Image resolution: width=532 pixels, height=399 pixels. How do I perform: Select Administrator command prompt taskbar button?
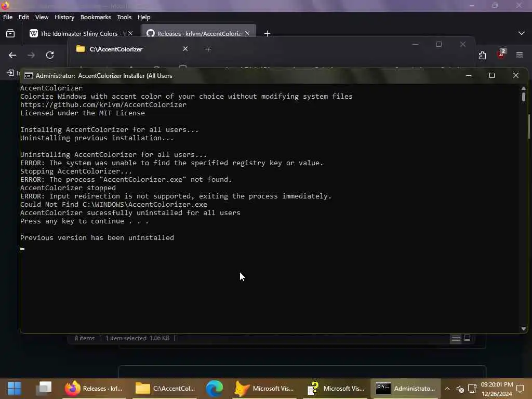coord(405,388)
